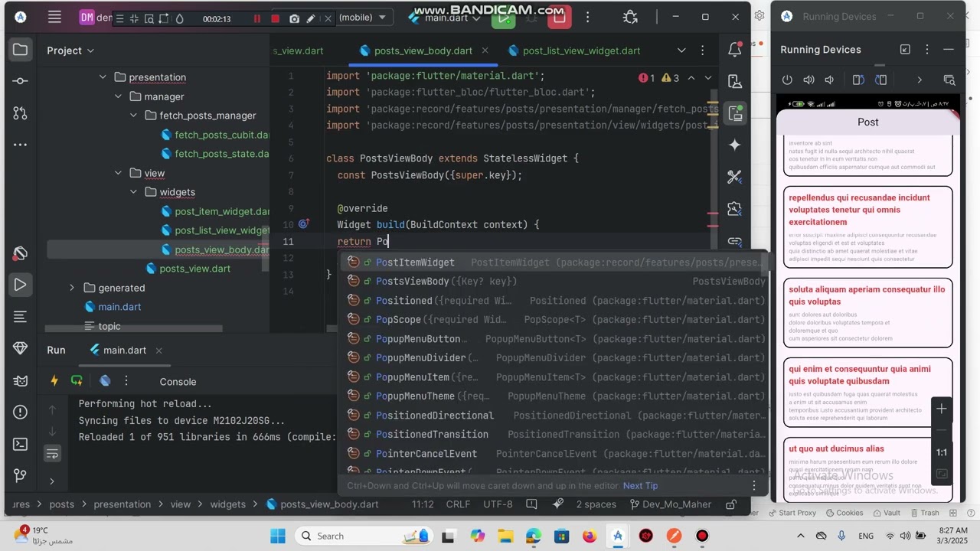Click the emulator volume up button
980x551 pixels.
click(808, 80)
